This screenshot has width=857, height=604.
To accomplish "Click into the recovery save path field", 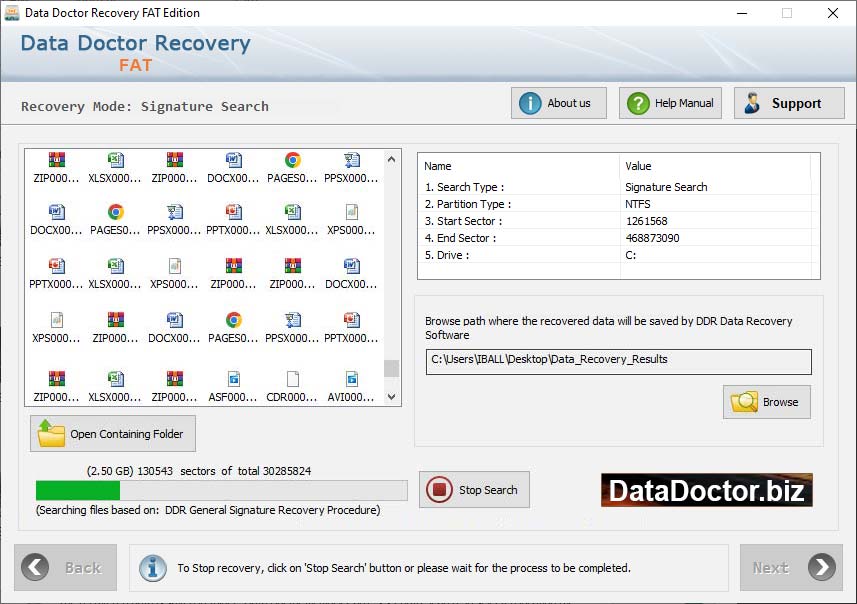I will click(x=618, y=360).
